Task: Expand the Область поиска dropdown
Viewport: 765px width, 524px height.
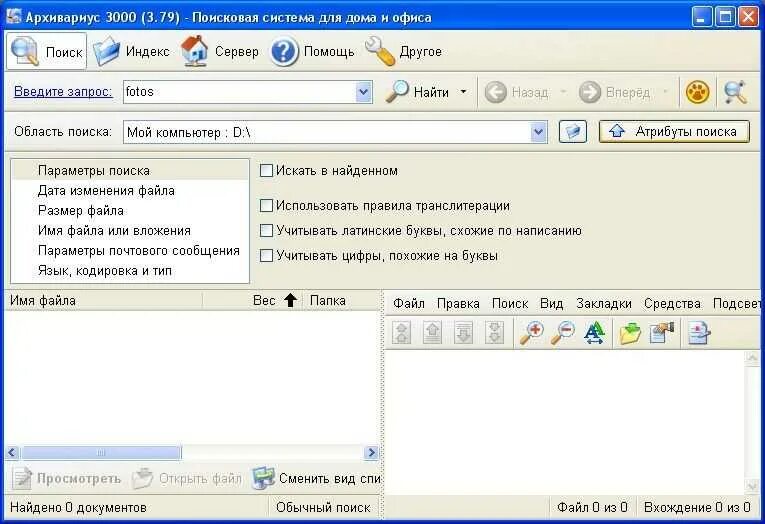Action: (x=539, y=132)
